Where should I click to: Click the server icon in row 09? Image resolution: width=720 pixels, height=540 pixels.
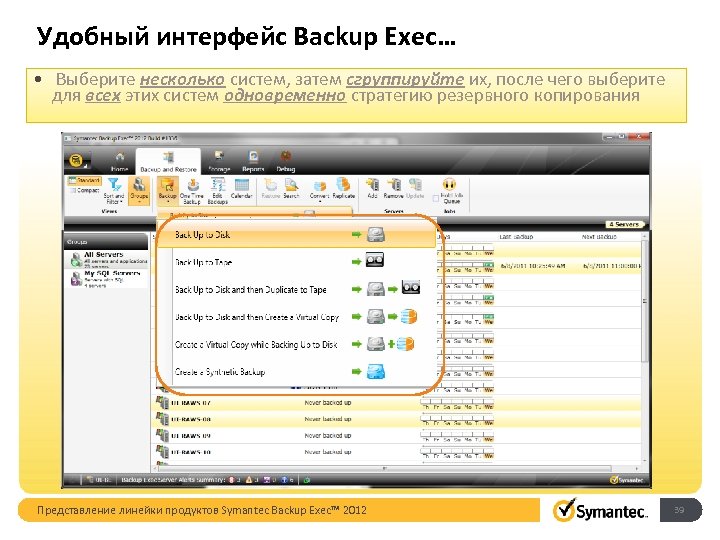pyautogui.click(x=162, y=435)
